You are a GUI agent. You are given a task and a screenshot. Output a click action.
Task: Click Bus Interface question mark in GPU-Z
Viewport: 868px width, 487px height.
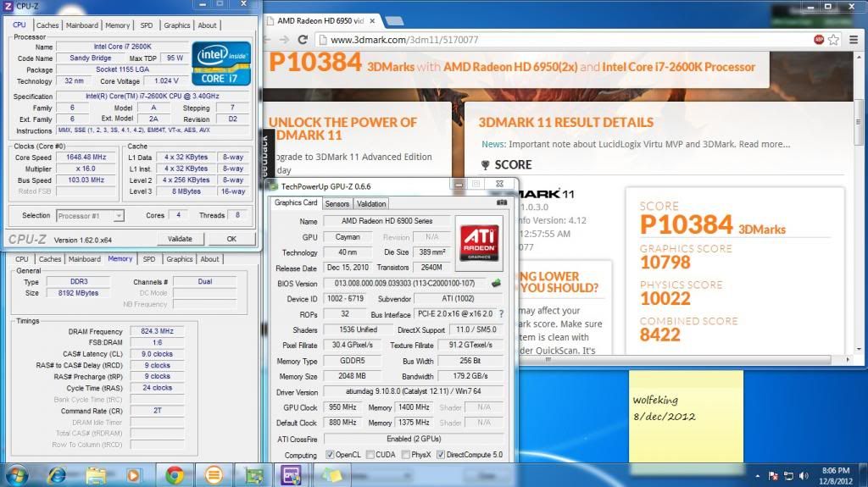tap(501, 313)
